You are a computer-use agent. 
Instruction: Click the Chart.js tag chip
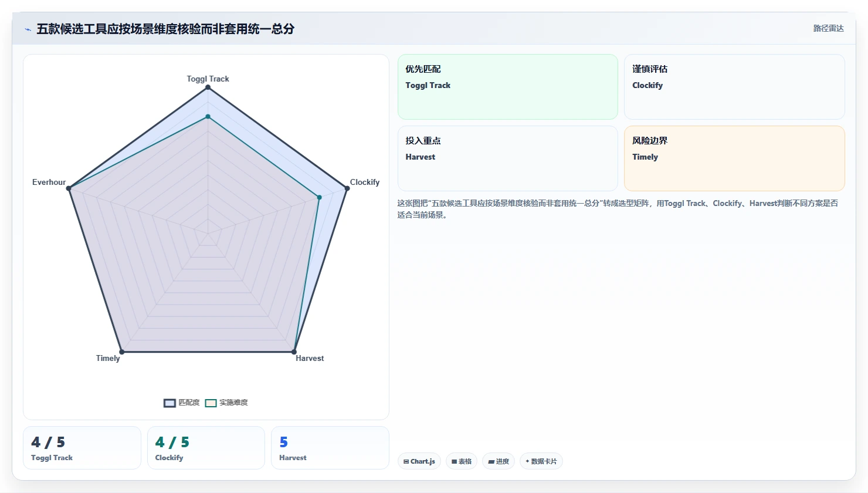[419, 461]
